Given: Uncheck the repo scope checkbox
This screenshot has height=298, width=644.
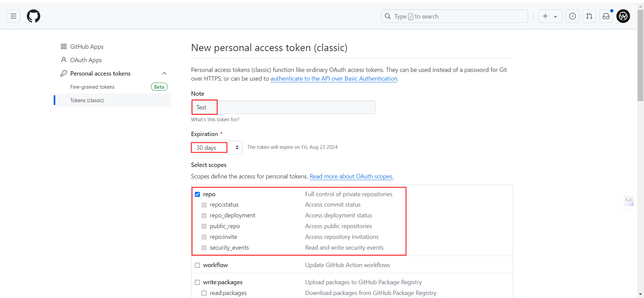Looking at the screenshot, I should pyautogui.click(x=198, y=195).
